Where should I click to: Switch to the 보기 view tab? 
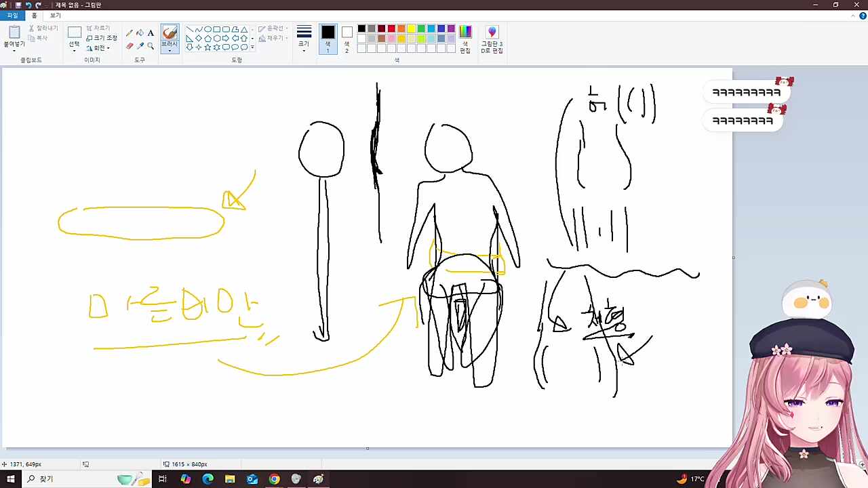[55, 16]
